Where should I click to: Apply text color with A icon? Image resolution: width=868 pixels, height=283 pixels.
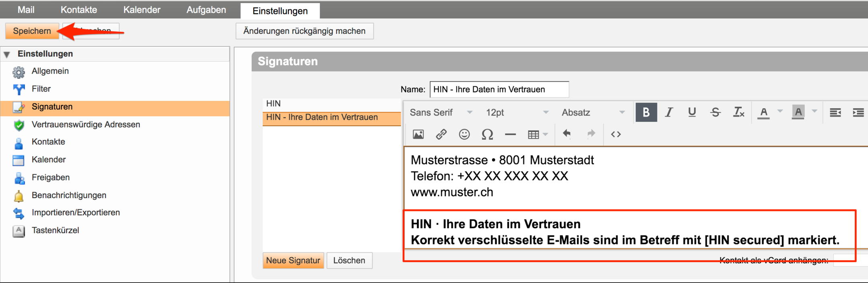764,112
